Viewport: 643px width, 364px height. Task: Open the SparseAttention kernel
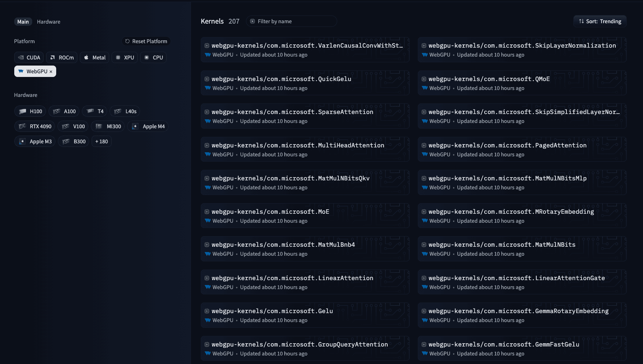point(305,116)
